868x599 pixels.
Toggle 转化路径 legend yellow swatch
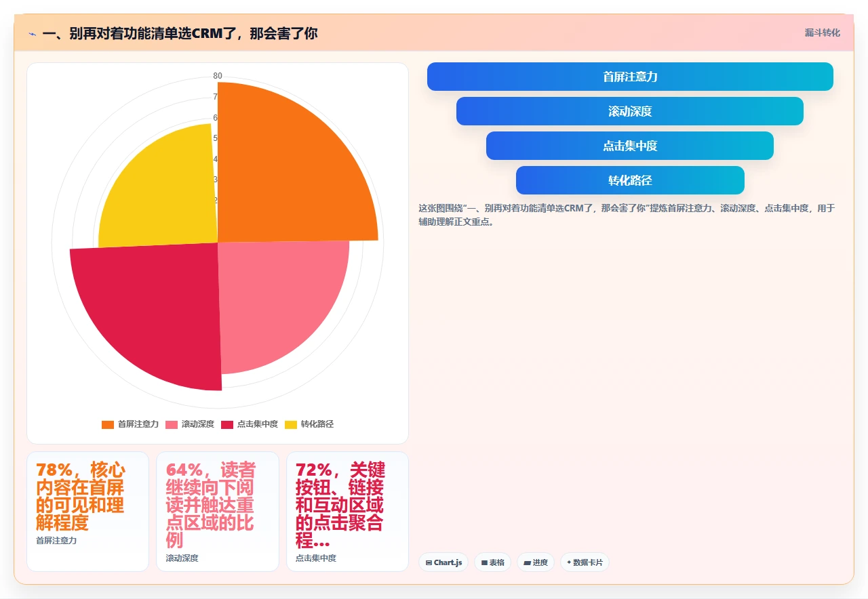(x=291, y=424)
